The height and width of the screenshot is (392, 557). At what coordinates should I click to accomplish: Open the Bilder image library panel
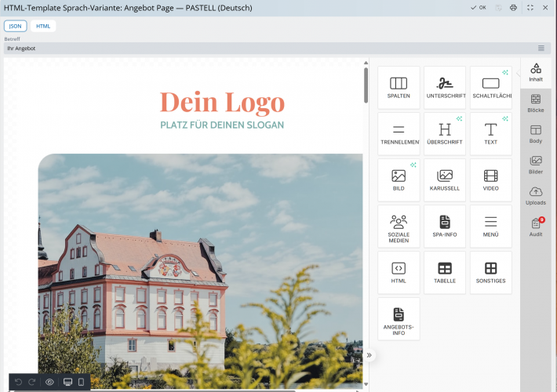[536, 165]
